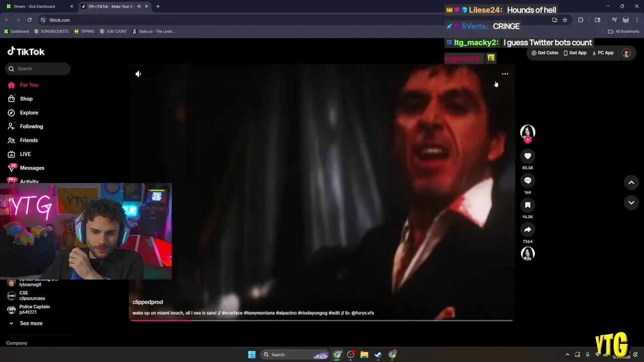Screen dimensions: 644x362
Task: Open Chrome three-dot menu
Action: [636, 20]
